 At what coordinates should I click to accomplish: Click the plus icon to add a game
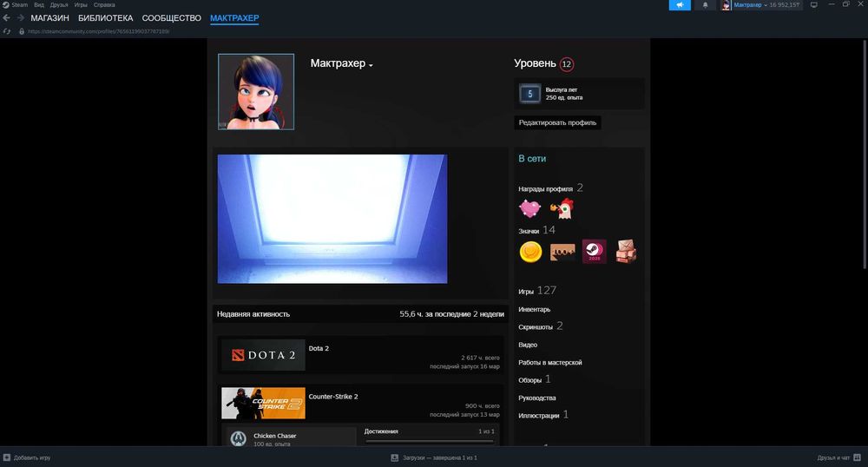coord(7,457)
